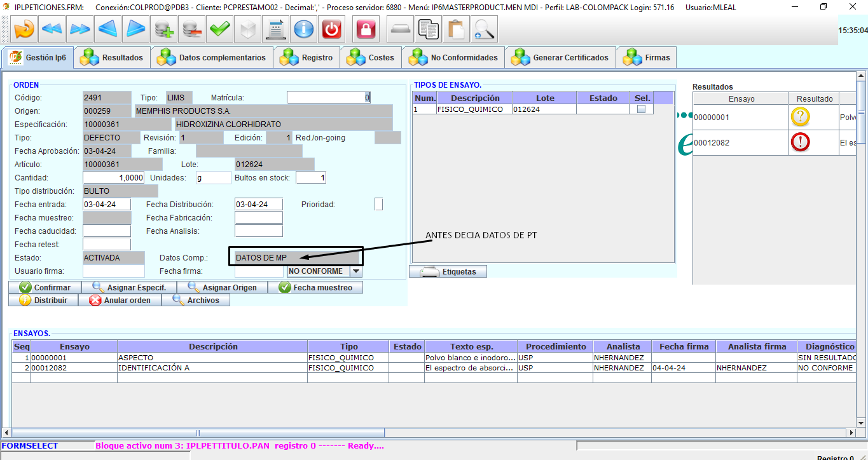Viewport: 868px width, 460px height.
Task: Click the grey cube toolbar icon
Action: [248, 29]
